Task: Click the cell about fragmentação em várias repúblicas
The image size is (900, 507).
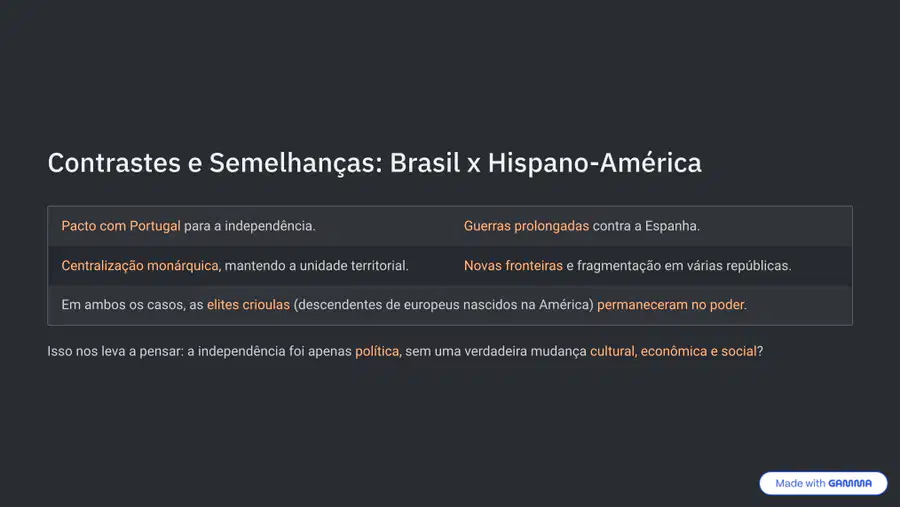Action: click(x=651, y=265)
